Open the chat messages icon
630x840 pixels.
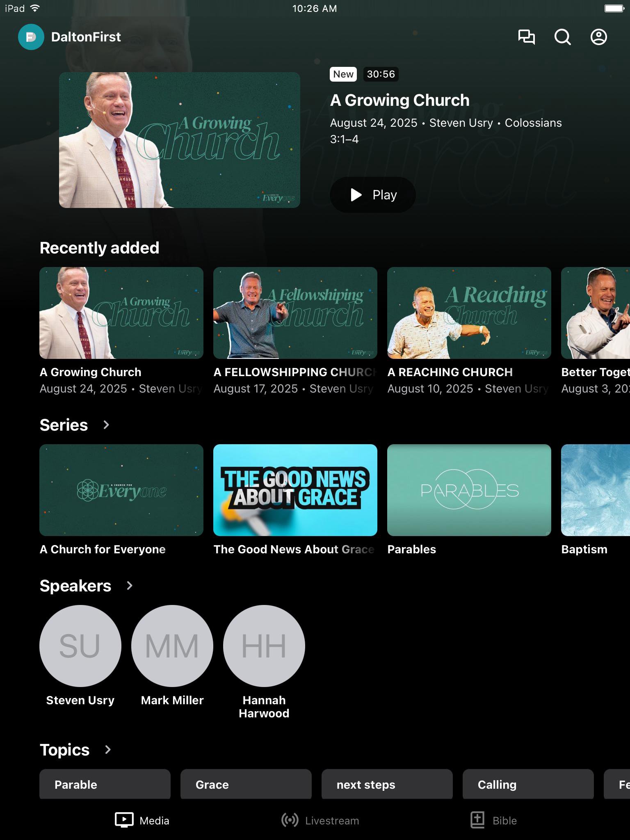coord(526,37)
